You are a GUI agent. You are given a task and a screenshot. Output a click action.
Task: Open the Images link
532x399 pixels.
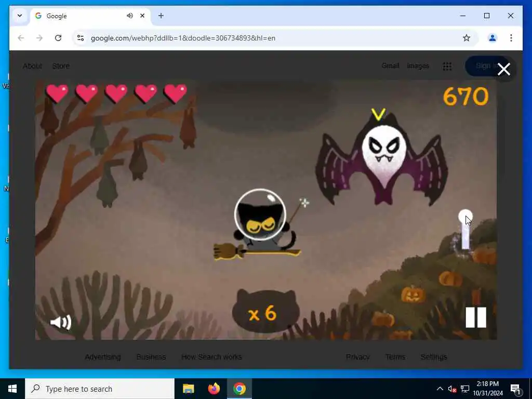[418, 65]
